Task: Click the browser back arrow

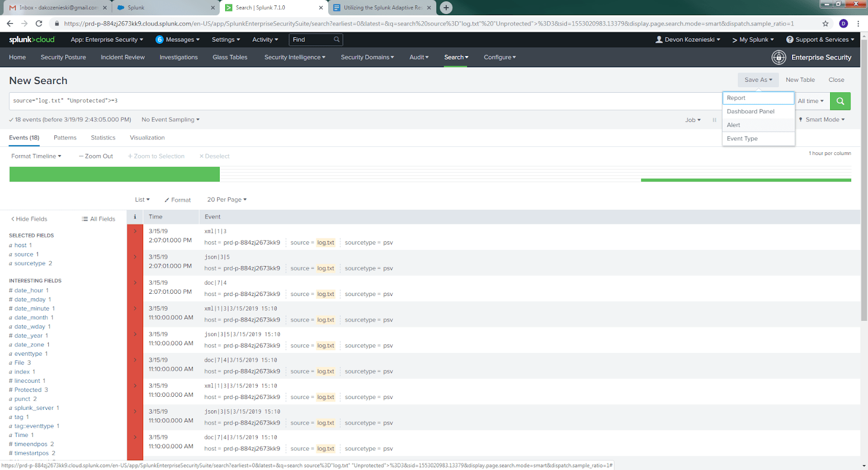Action: (10, 23)
